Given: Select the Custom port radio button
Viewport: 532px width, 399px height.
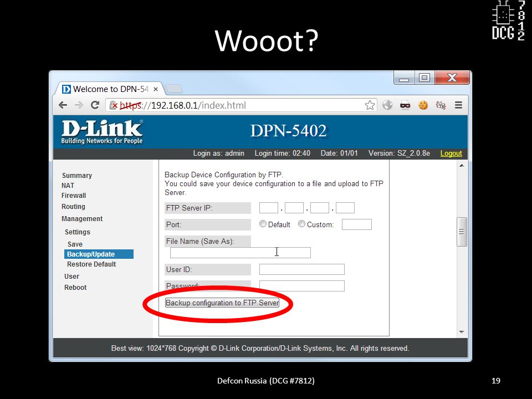Looking at the screenshot, I should point(301,224).
